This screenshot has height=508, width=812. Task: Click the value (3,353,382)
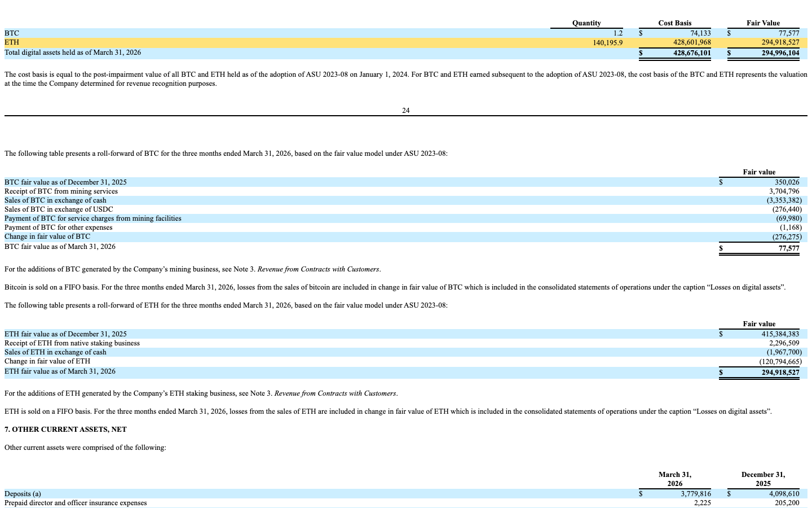784,200
